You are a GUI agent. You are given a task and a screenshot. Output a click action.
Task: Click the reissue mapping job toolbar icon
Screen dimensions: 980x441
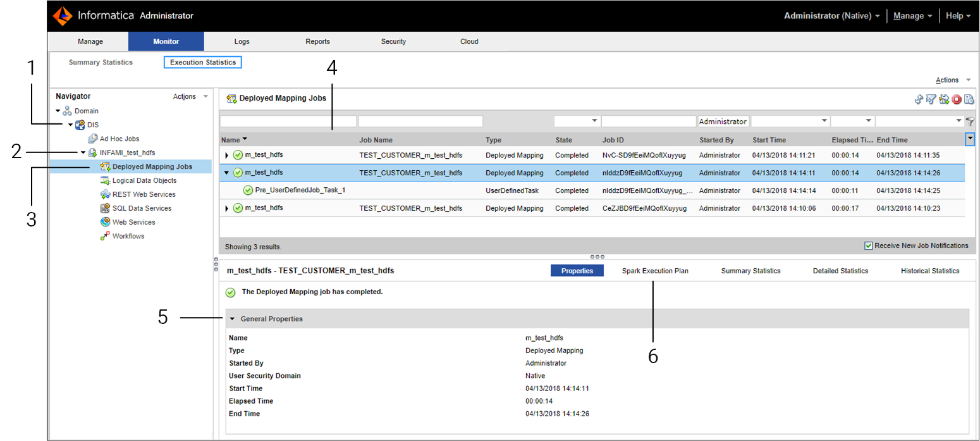pos(944,99)
